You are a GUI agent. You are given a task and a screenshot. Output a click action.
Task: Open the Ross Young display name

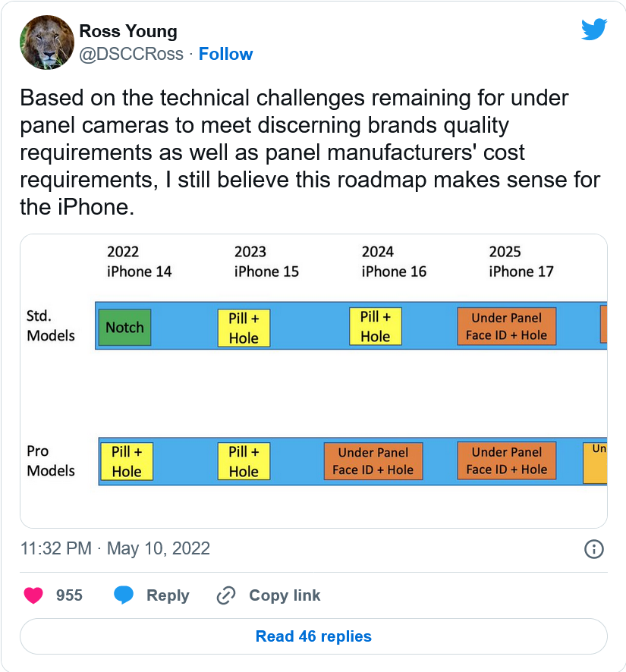click(128, 31)
